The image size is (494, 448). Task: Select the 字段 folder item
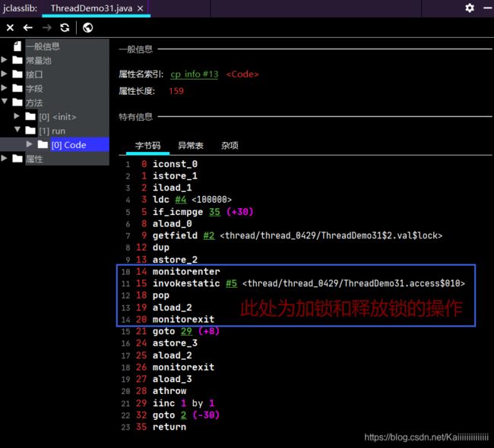(x=34, y=89)
